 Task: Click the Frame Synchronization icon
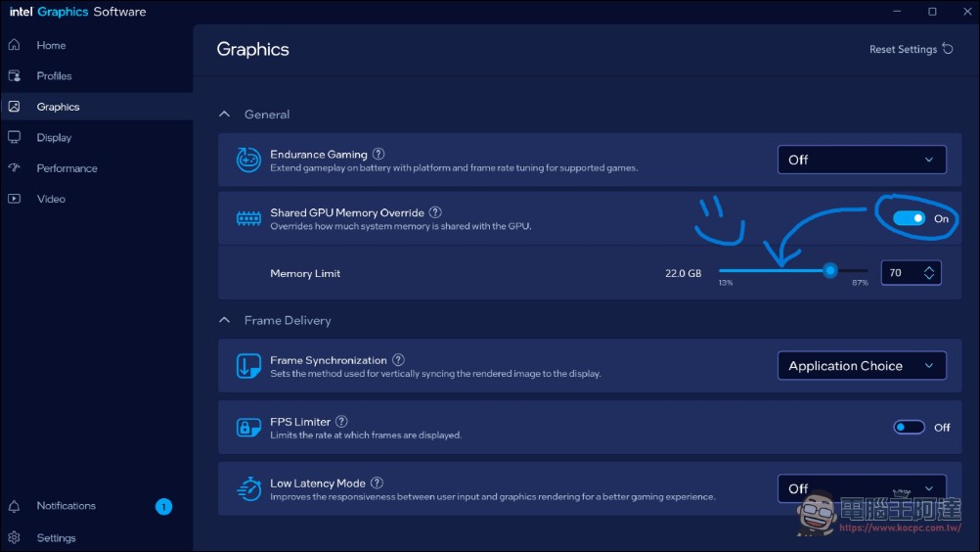[248, 366]
